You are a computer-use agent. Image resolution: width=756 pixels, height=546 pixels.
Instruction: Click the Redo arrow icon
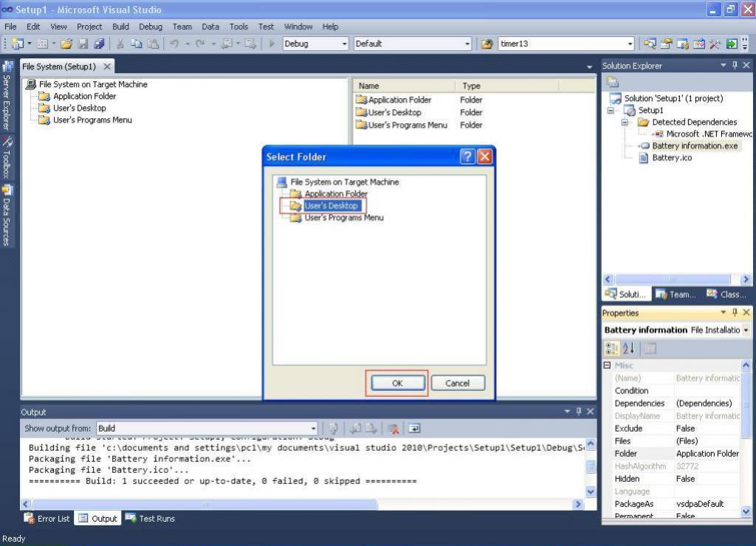pyautogui.click(x=200, y=44)
